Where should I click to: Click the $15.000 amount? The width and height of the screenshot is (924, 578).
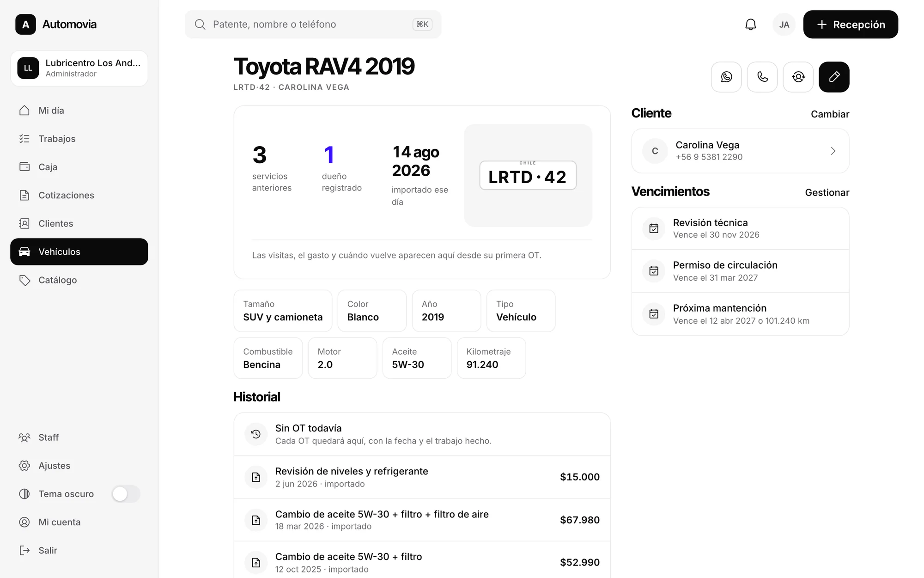pyautogui.click(x=580, y=477)
